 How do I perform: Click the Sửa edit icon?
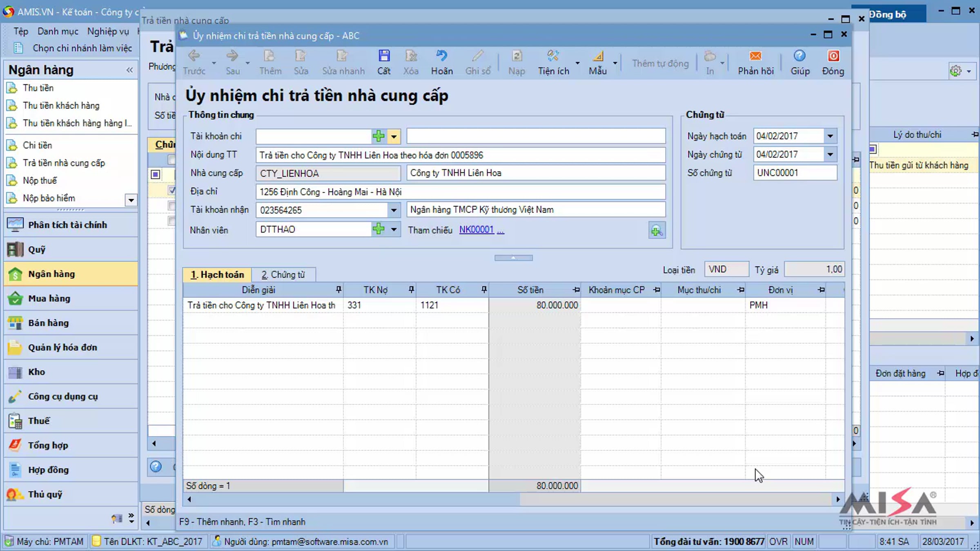[x=301, y=56]
